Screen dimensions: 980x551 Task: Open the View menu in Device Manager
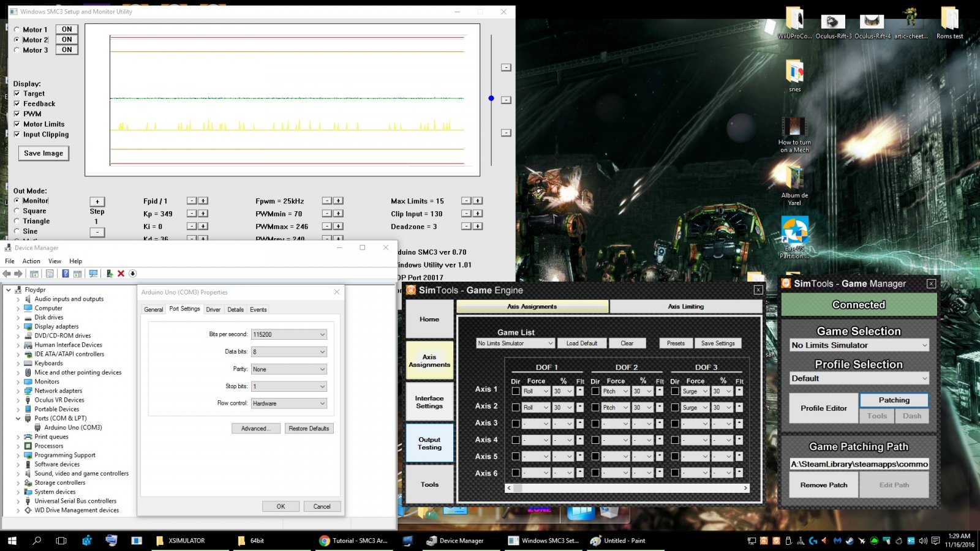55,261
